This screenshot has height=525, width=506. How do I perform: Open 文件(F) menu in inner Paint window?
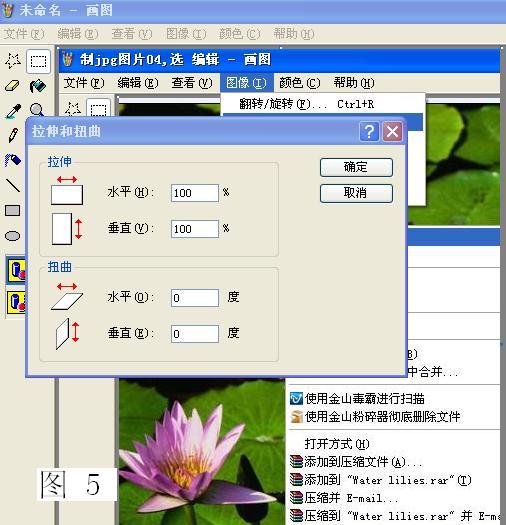[x=84, y=83]
